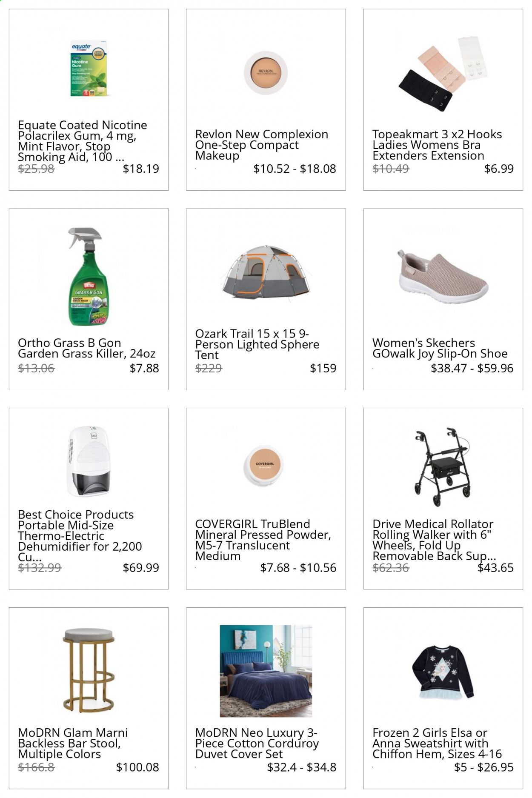Select the COVERGIRL pressed powder image
Image resolution: width=532 pixels, height=798 pixels.
(x=266, y=467)
